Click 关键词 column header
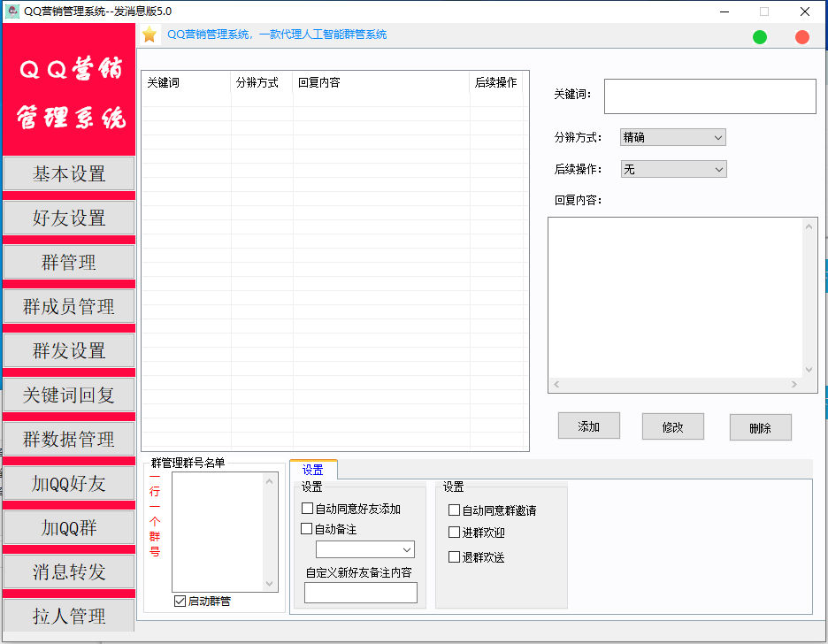The width and height of the screenshot is (828, 644). tap(186, 82)
